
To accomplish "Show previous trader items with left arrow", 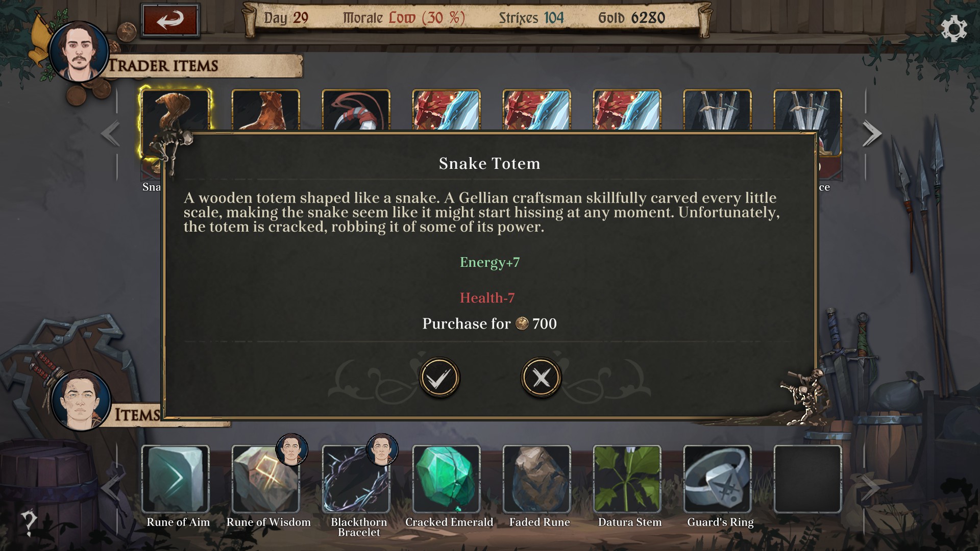I will coord(110,134).
